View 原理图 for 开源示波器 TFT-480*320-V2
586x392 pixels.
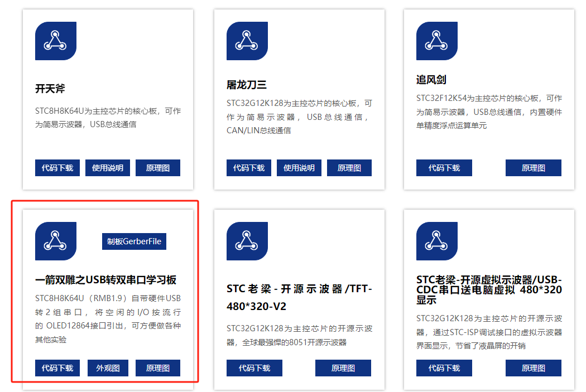343,368
